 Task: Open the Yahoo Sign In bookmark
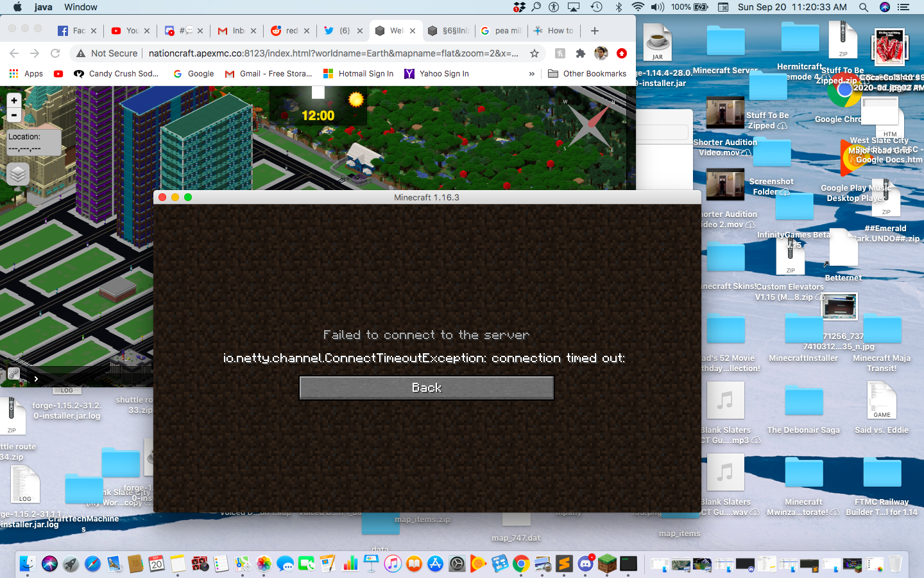click(x=437, y=74)
